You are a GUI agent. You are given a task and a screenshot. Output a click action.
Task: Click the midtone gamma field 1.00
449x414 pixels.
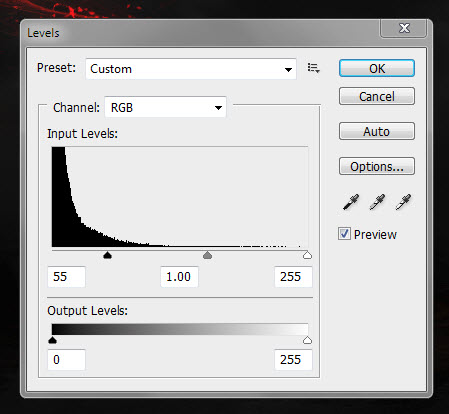pos(179,277)
